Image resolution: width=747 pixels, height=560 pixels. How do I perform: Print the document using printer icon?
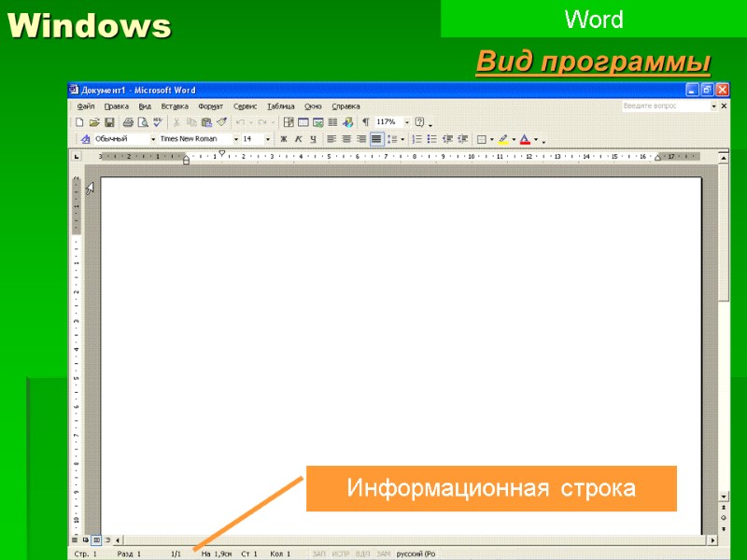pyautogui.click(x=128, y=122)
